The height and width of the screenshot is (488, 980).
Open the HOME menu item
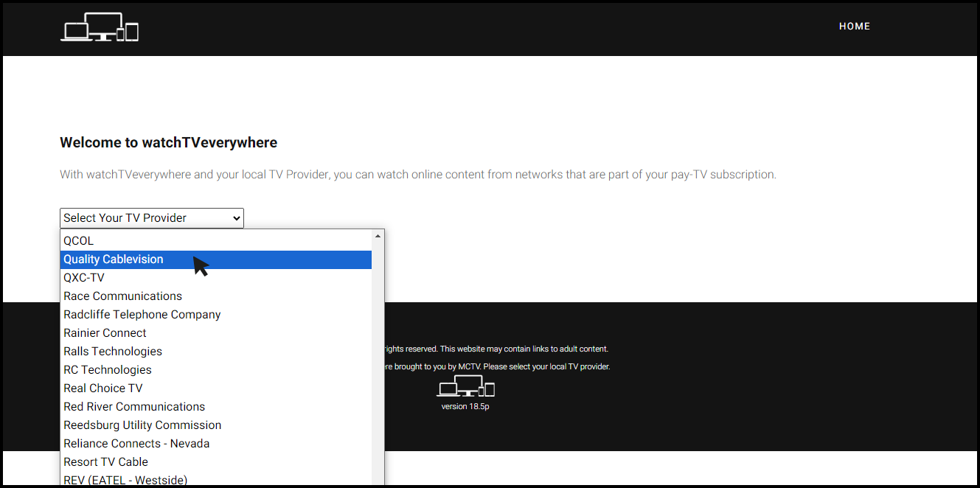click(854, 26)
